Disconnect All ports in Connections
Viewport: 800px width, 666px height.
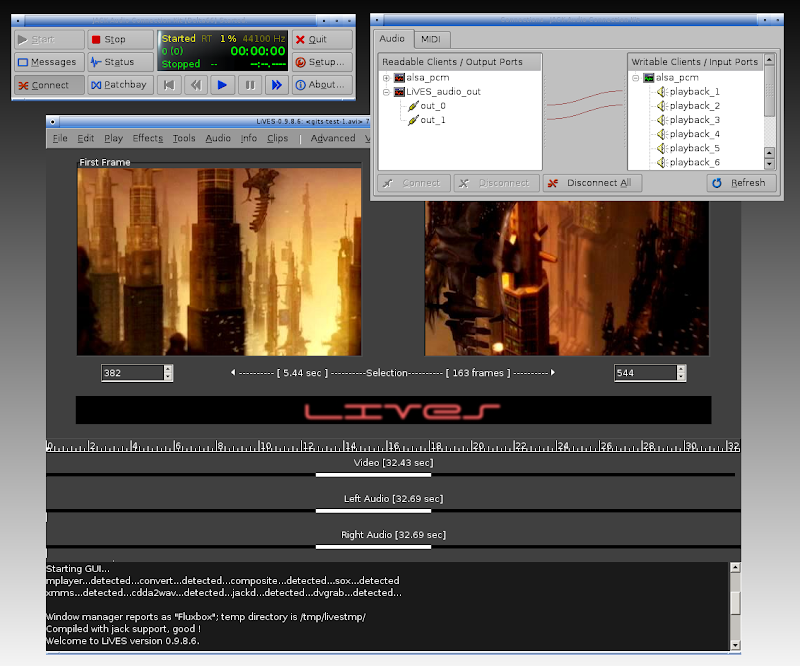[592, 183]
